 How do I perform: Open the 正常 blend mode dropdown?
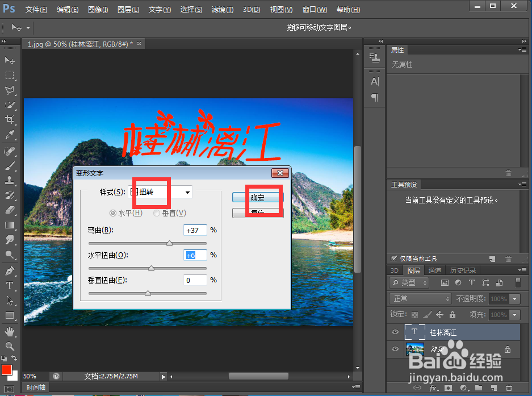[420, 298]
